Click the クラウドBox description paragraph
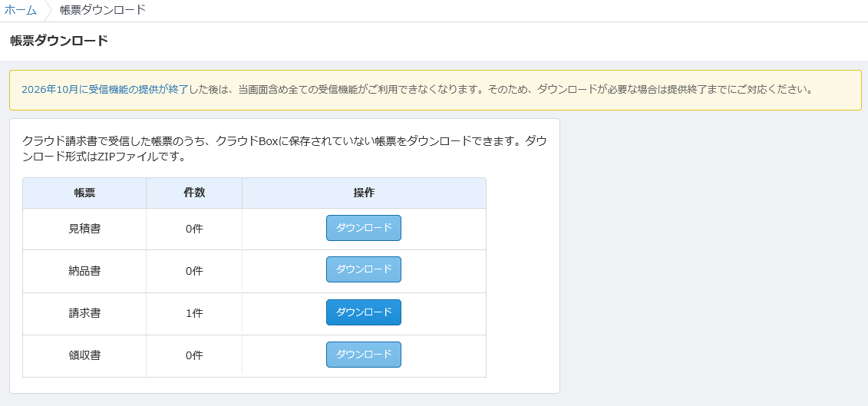This screenshot has width=868, height=406. 284,149
